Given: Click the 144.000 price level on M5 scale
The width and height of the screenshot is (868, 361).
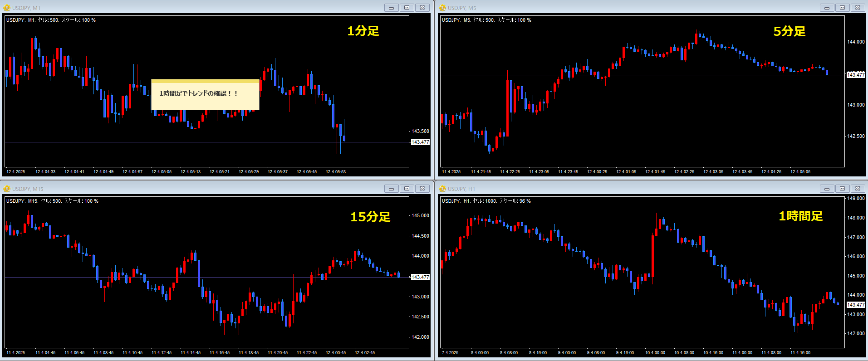Looking at the screenshot, I should coord(856,42).
